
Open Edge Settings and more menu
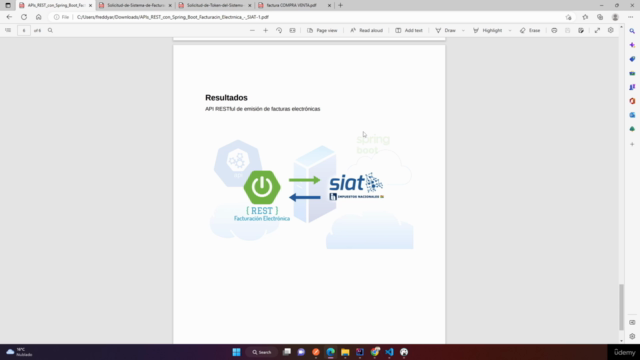(631, 17)
